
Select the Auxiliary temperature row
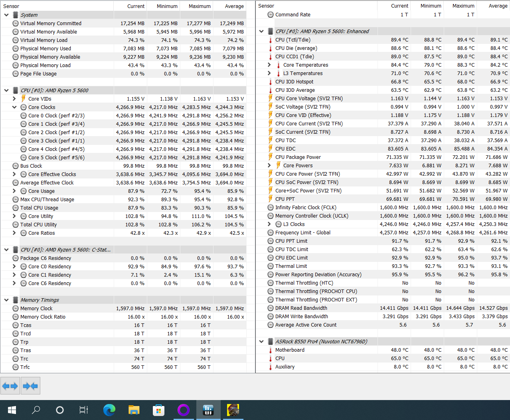click(x=383, y=367)
